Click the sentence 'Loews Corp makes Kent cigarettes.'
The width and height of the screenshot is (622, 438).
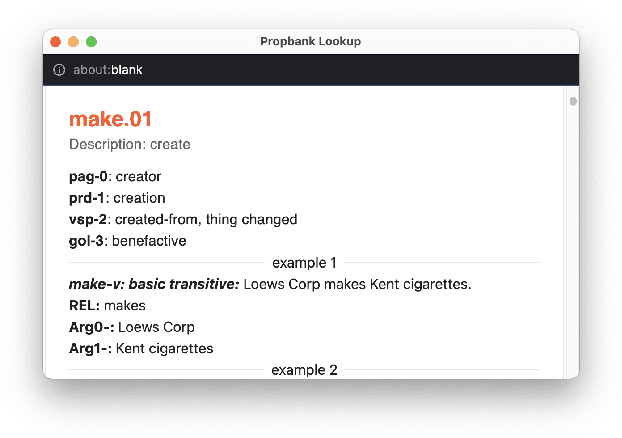coord(357,284)
